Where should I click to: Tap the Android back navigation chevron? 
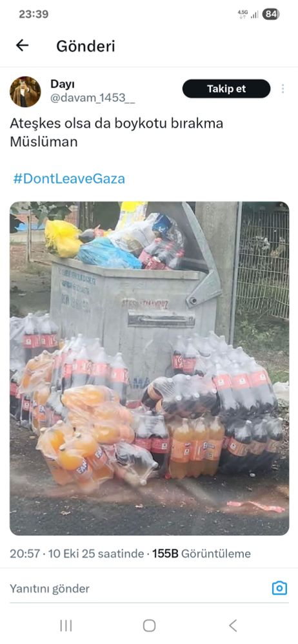233,625
